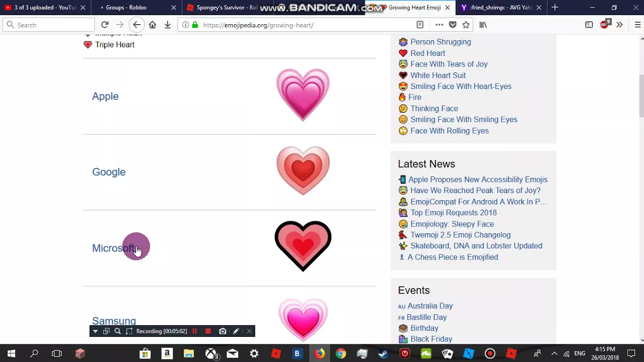Click Google's growing heart emoji image
The height and width of the screenshot is (362, 644).
[x=303, y=170]
